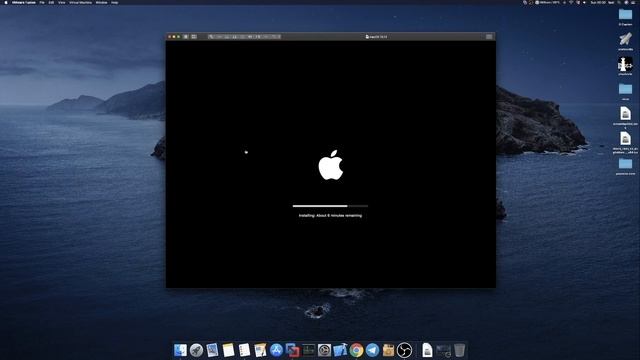Screen dimensions: 640x360
Task: Open the chess piece icon on desktop
Action: pos(625,64)
